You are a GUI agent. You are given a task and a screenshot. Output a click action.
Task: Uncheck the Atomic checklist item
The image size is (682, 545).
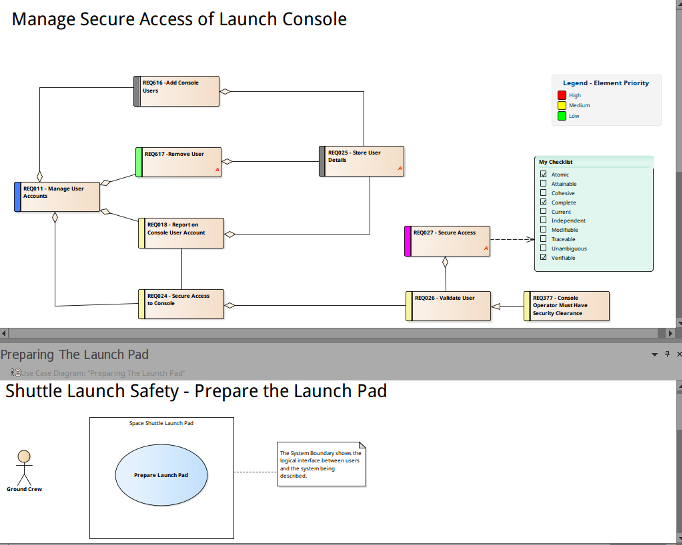click(543, 175)
